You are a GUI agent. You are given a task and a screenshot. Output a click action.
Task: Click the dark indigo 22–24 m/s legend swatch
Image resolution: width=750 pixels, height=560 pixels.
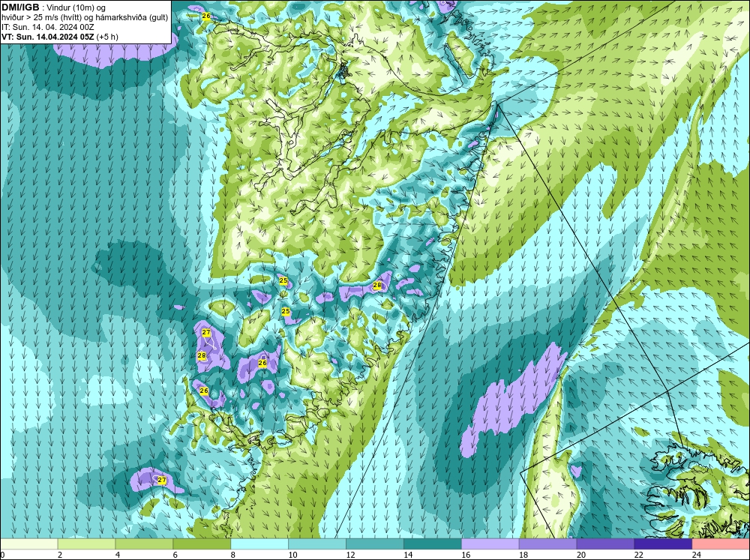tap(663, 544)
